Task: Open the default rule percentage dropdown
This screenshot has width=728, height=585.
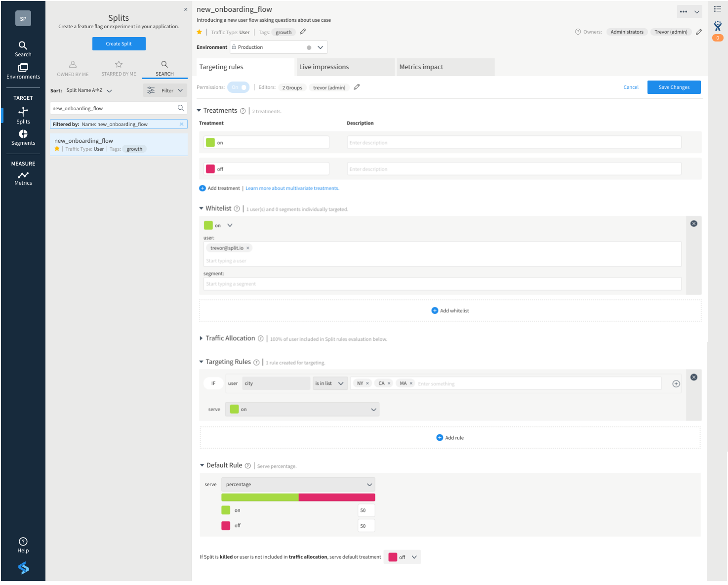Action: (x=298, y=485)
